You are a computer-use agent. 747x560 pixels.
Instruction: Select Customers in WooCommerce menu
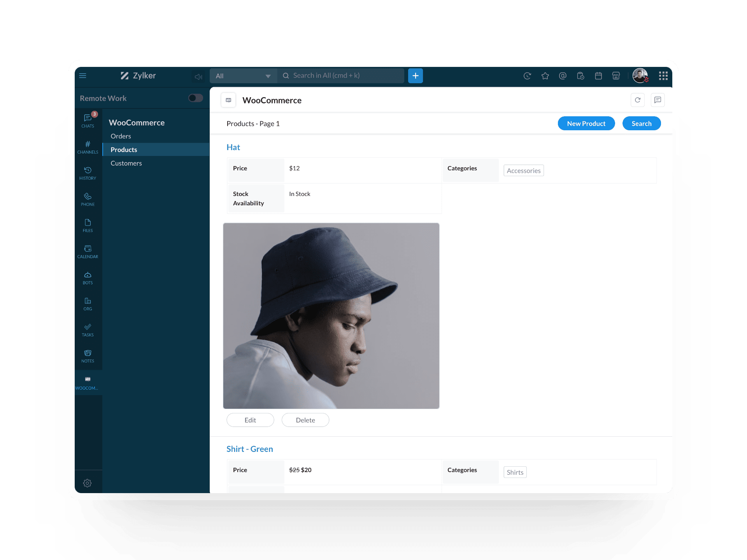click(x=126, y=163)
